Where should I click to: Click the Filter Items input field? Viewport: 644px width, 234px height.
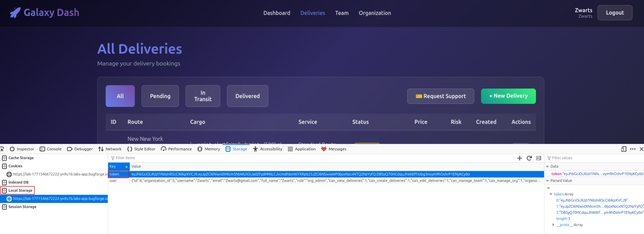[x=300, y=158]
